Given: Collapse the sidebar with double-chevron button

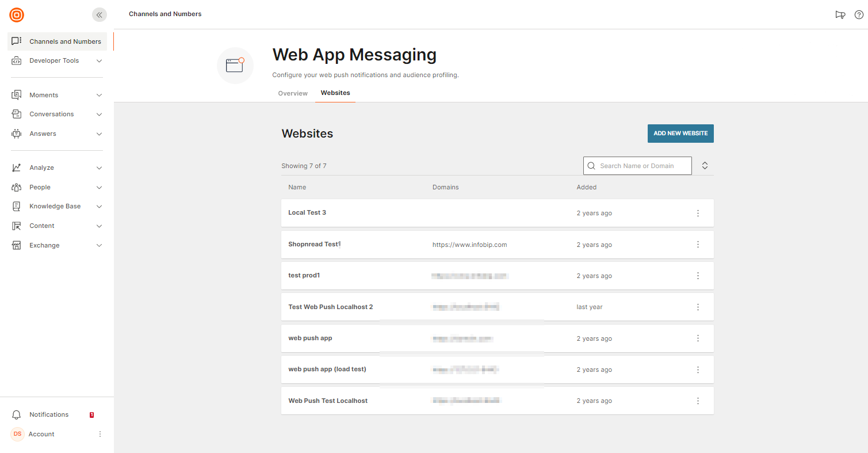Looking at the screenshot, I should [x=100, y=15].
